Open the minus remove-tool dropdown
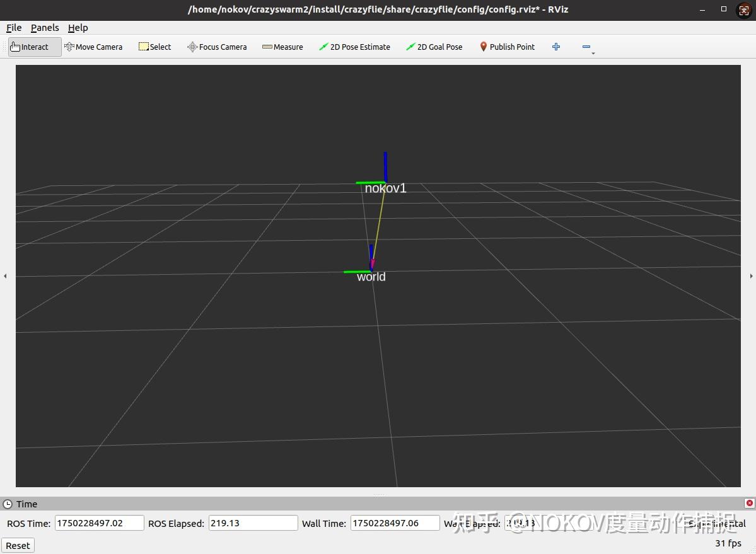This screenshot has width=756, height=554. (587, 47)
